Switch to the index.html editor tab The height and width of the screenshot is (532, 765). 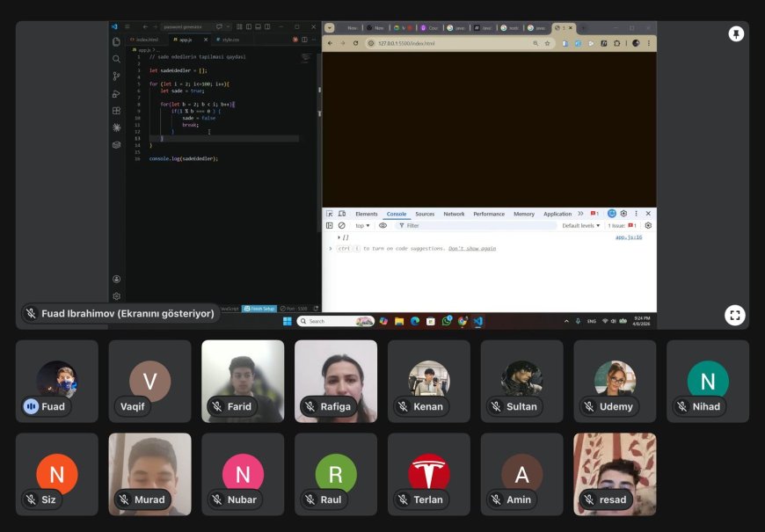(144, 40)
